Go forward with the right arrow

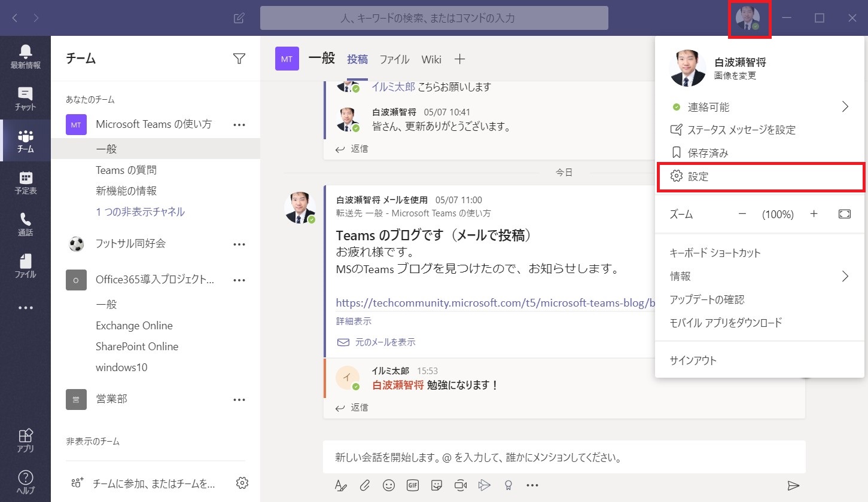click(x=36, y=18)
